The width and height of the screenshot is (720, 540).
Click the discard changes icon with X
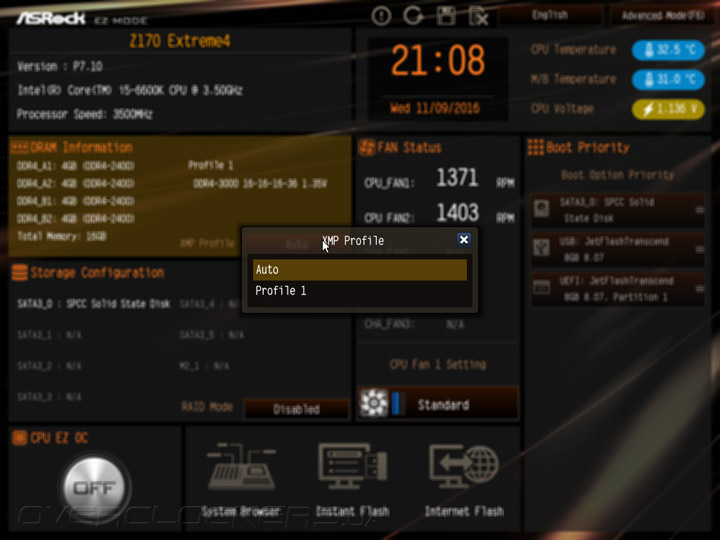(478, 17)
